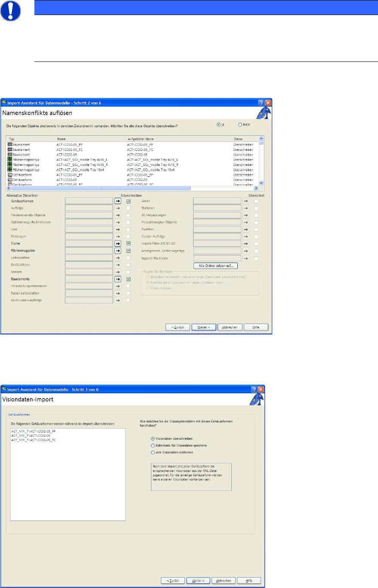The height and width of the screenshot is (588, 378).
Task: Uncheck Überschreiben checkbox for Gehäuseformen
Action: tap(128, 201)
